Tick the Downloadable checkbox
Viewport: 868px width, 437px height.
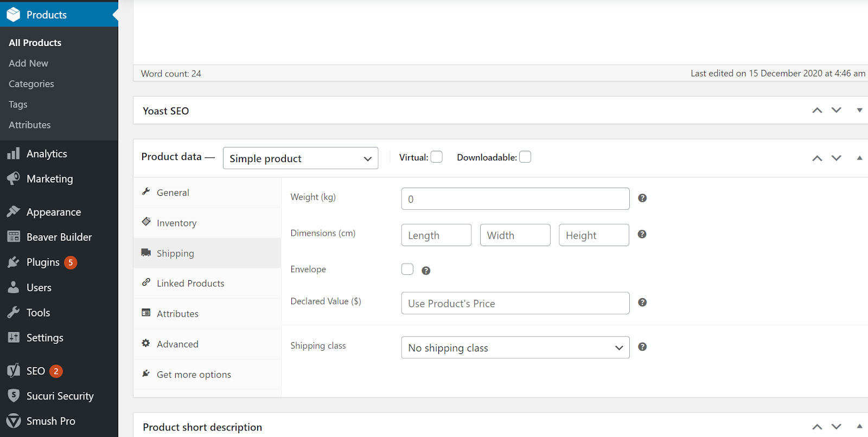coord(525,157)
